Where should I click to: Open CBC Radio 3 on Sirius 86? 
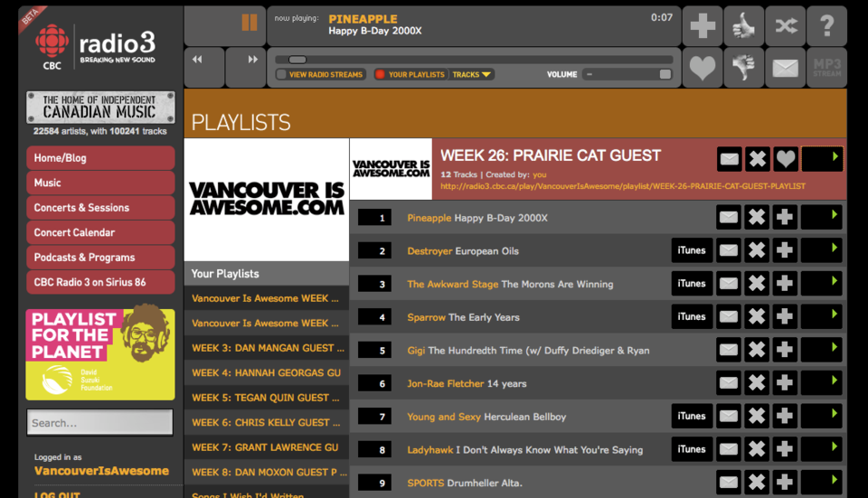(x=100, y=283)
